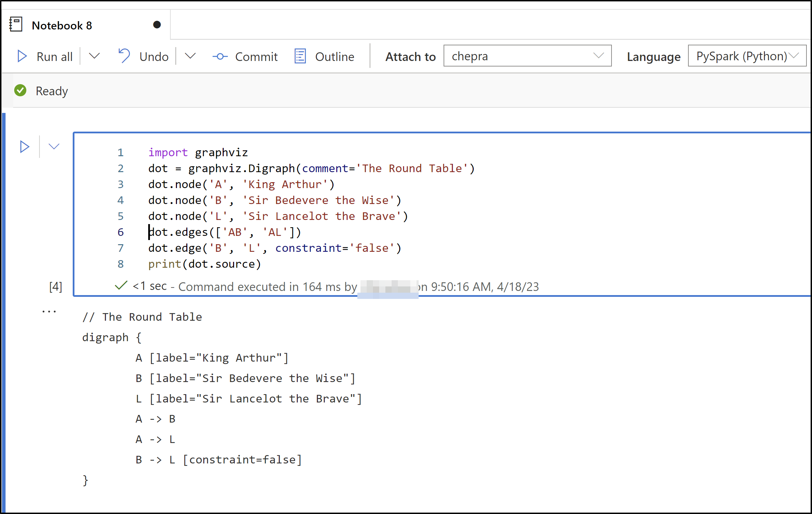Expand the Run all options chevron

[x=94, y=56]
